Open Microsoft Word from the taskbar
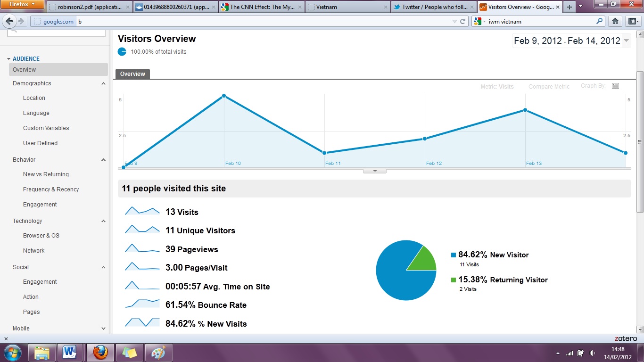 point(70,352)
